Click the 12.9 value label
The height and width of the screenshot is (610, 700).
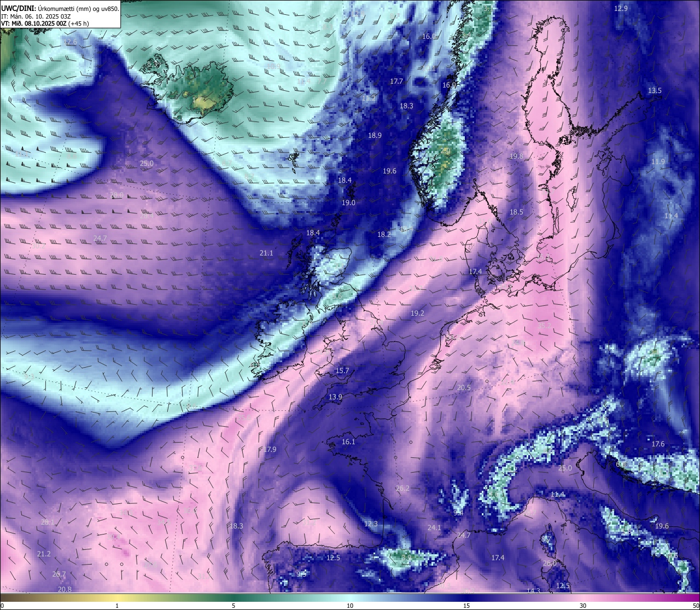621,8
